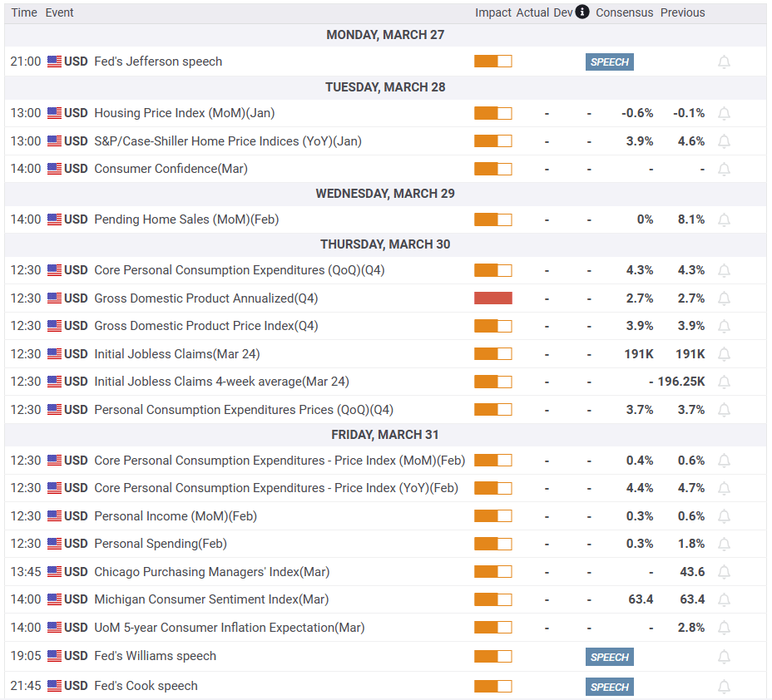The width and height of the screenshot is (772, 700).
Task: Click SPEECH badge for Fed's Cook speech
Action: click(609, 687)
